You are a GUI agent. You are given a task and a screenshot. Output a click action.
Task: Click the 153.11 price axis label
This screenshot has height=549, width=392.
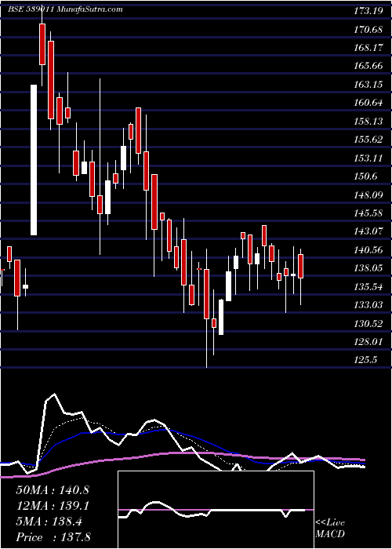click(368, 158)
